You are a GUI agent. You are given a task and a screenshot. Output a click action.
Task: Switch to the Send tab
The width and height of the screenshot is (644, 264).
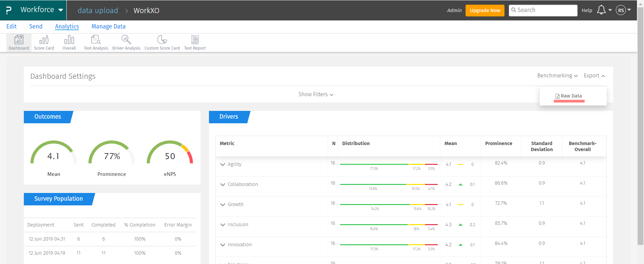pyautogui.click(x=36, y=26)
